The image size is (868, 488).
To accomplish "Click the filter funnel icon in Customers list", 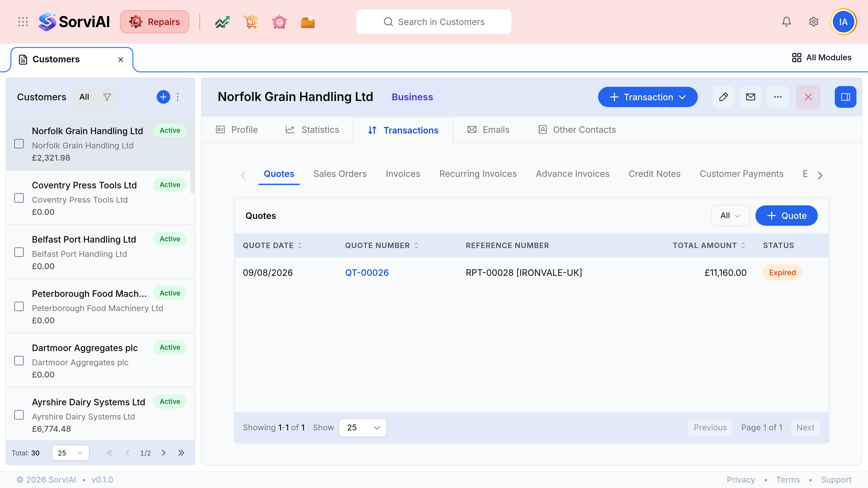I will 107,97.
